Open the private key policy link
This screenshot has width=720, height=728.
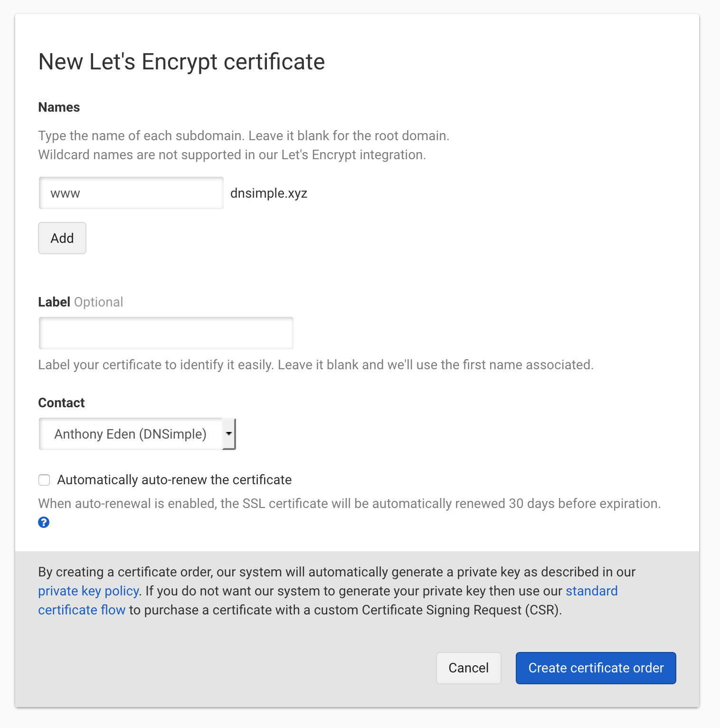tap(88, 591)
